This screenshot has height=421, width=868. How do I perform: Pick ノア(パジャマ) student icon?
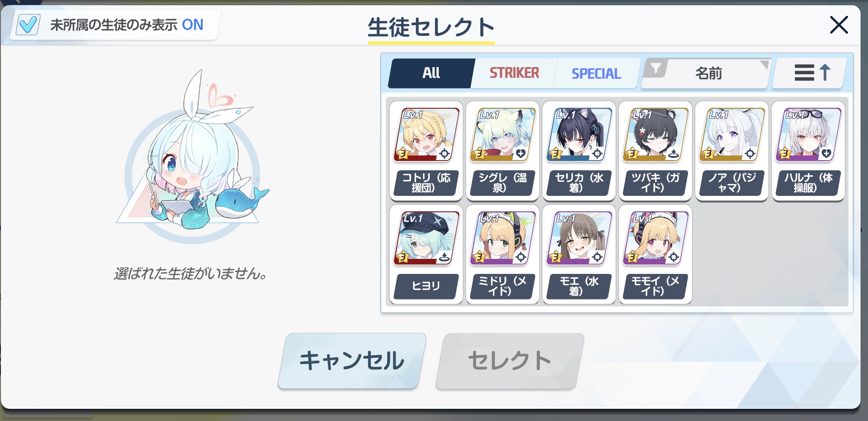(731, 151)
